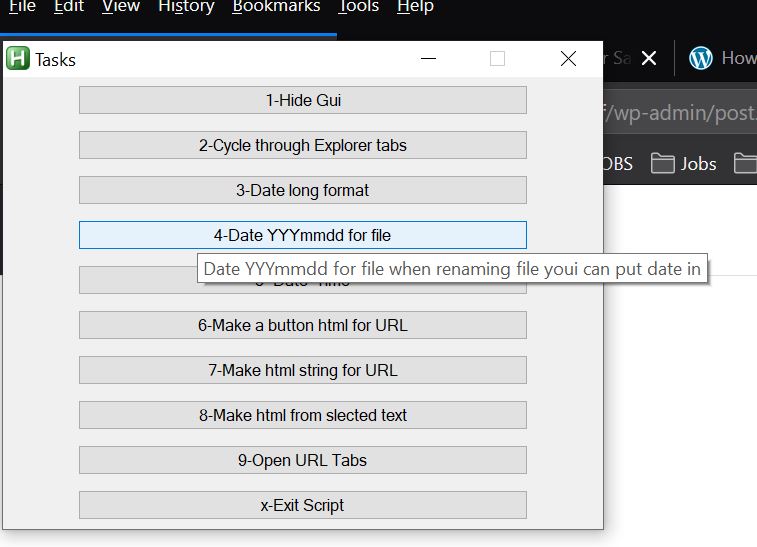Open the Jobs bookmark folder
Screen dimensions: 757x547
pyautogui.click(x=684, y=163)
